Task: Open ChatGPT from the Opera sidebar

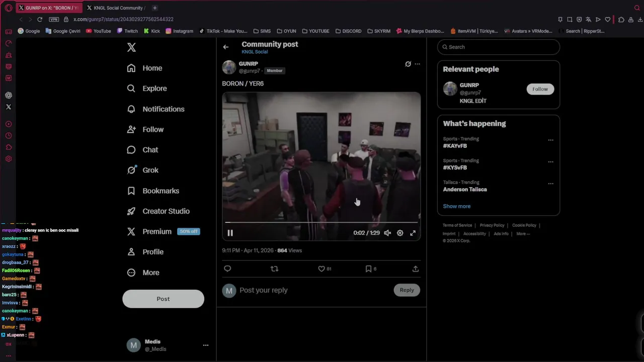Action: point(9,95)
